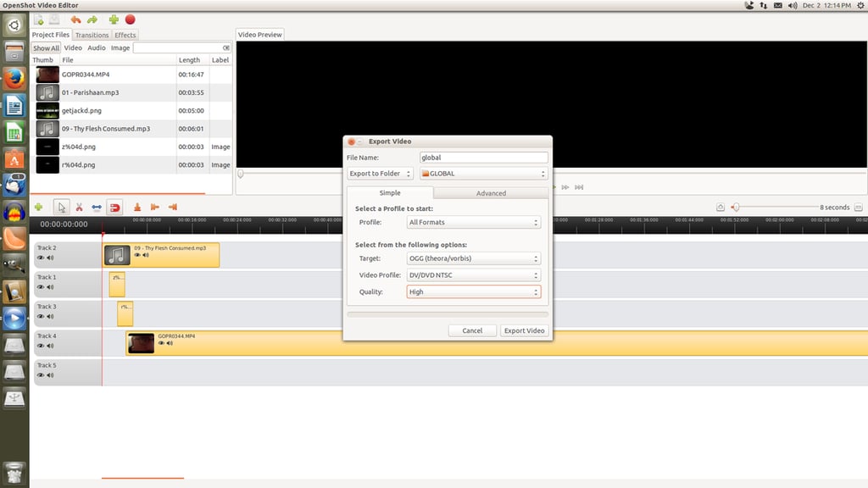Open the Quality High dropdown

473,291
